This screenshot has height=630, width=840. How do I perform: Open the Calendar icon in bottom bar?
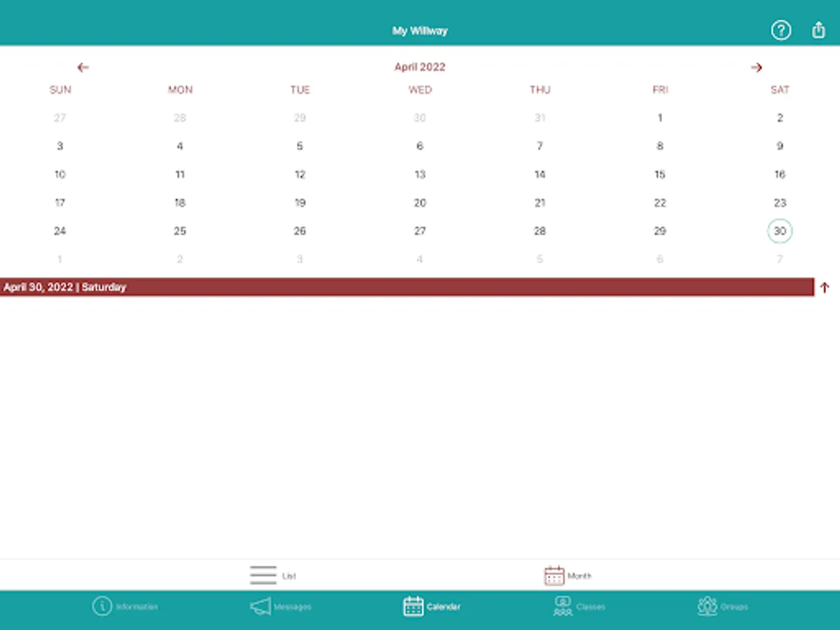tap(413, 607)
